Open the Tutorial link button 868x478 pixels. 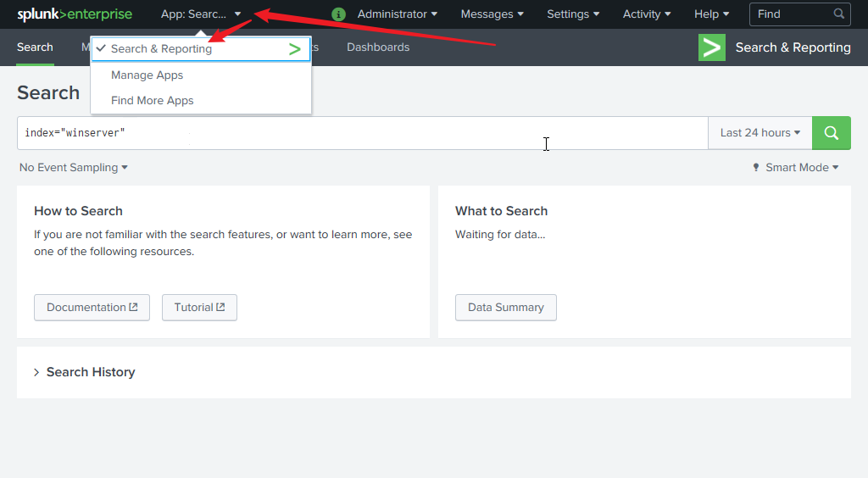coord(199,308)
